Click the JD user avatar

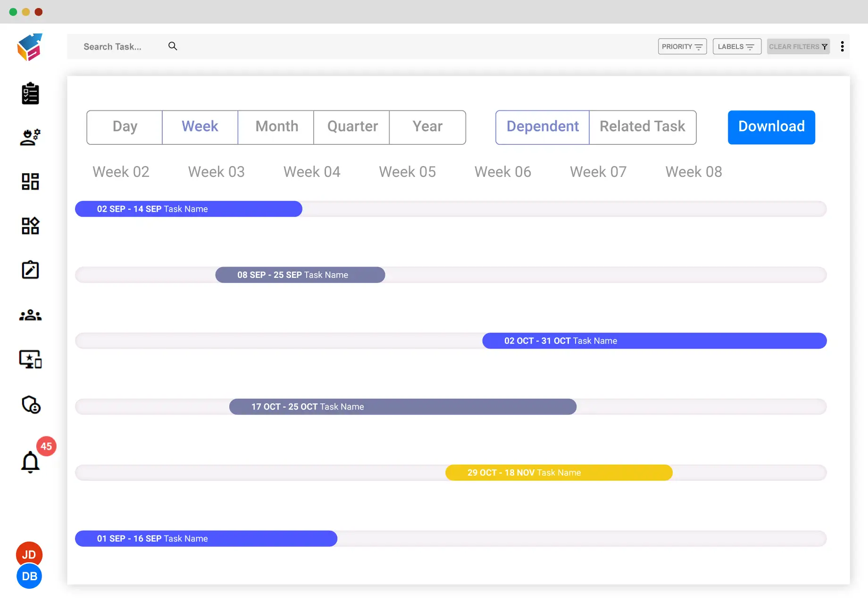pos(29,553)
